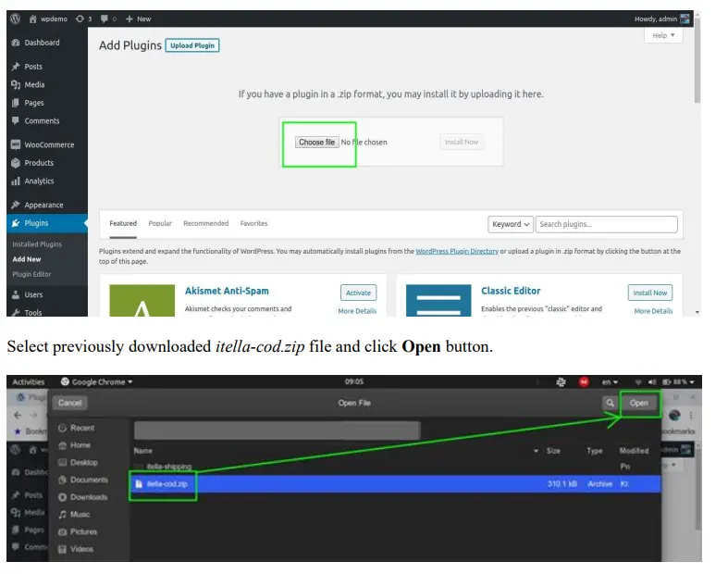Select Desktop in file dialog sidebar
The height and width of the screenshot is (574, 728).
pyautogui.click(x=78, y=463)
